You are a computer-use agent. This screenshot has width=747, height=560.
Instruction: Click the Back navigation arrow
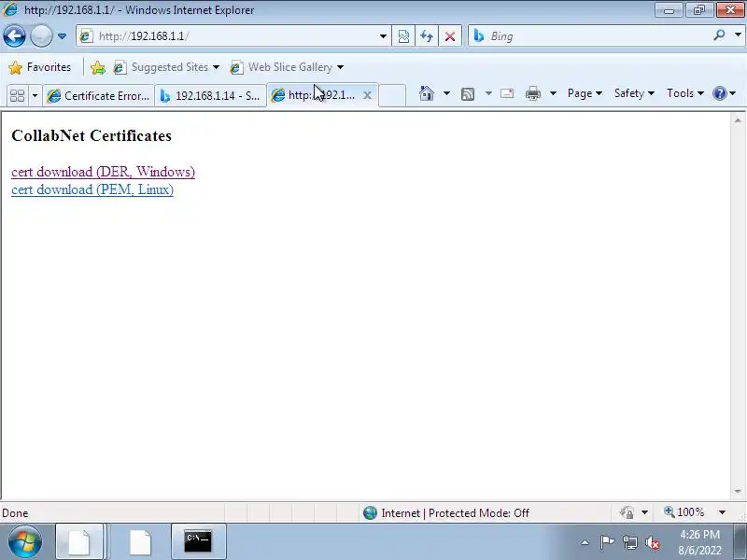[14, 36]
